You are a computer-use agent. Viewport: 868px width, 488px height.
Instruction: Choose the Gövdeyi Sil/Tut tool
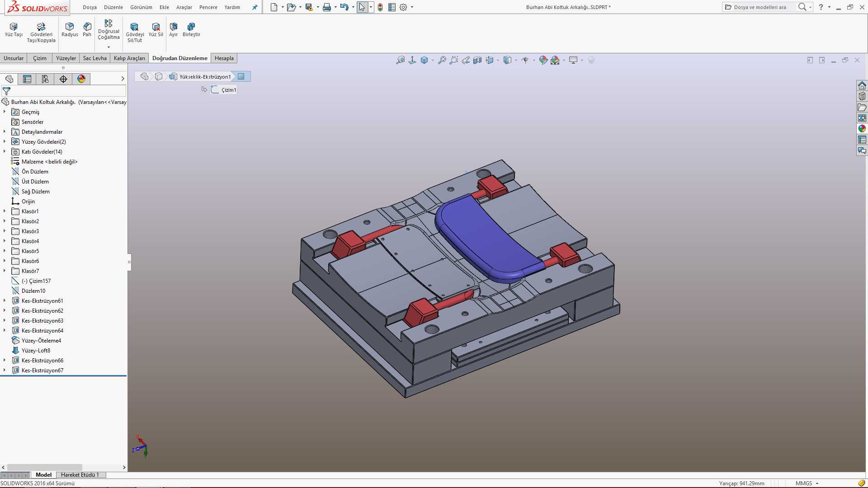(x=135, y=33)
